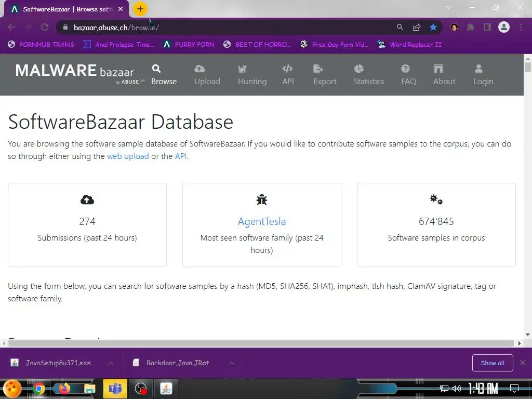The image size is (532, 399).
Task: Share this page icon
Action: (416, 27)
